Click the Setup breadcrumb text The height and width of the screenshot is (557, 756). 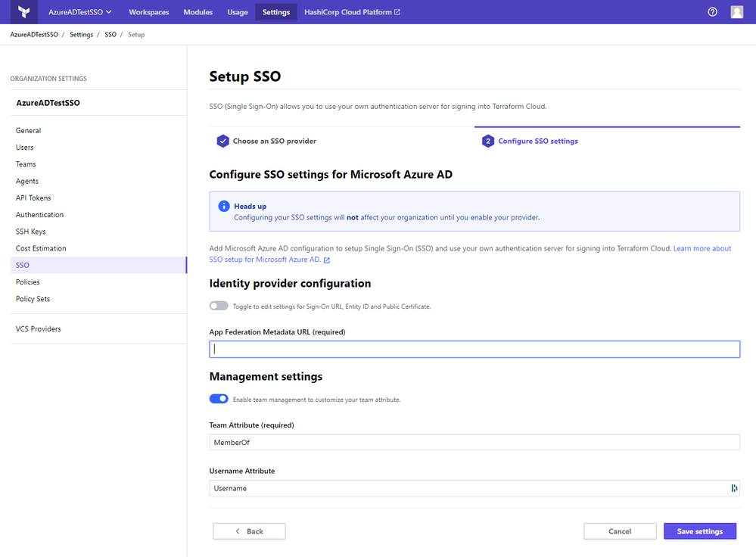[x=136, y=35]
